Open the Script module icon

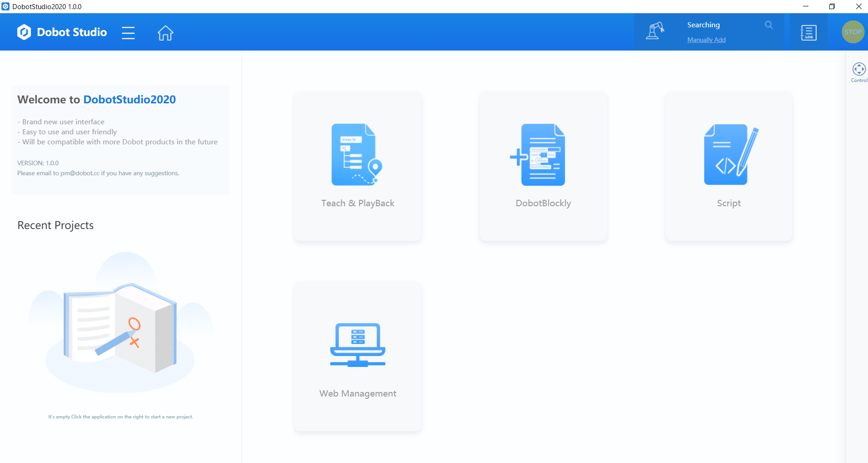point(731,154)
